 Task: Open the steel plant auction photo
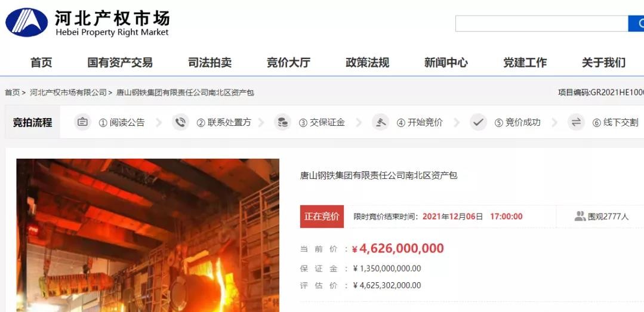(148, 235)
